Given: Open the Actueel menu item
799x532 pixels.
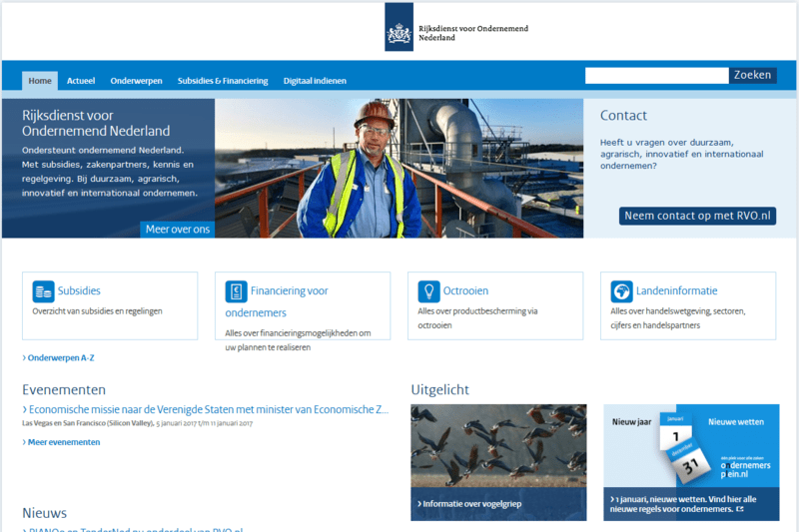Looking at the screenshot, I should [81, 81].
